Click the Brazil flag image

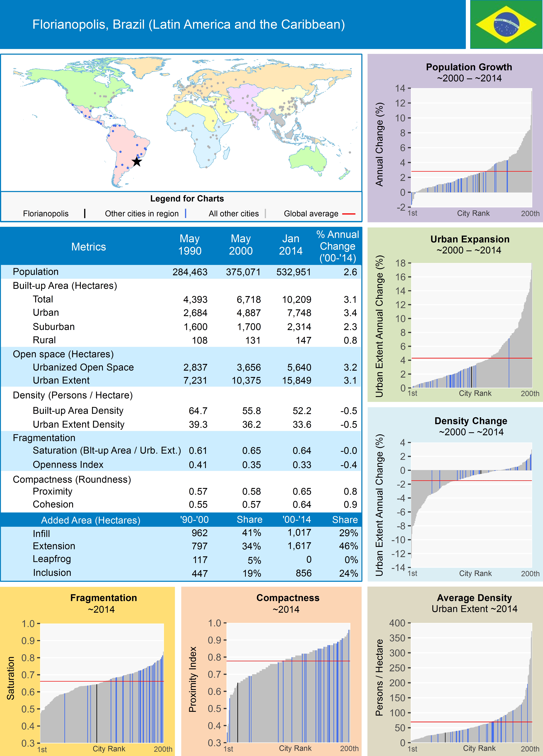coord(506,24)
